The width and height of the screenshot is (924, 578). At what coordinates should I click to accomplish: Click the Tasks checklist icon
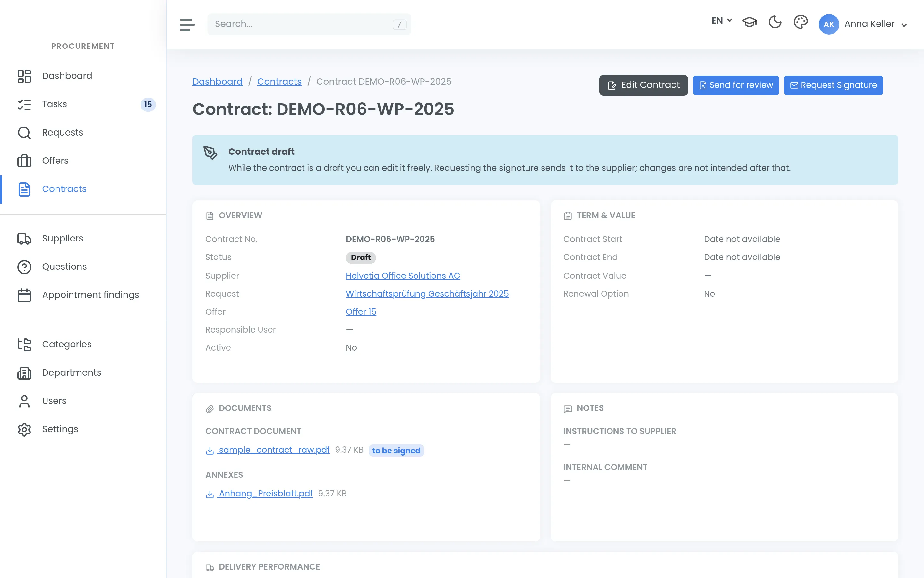24,104
